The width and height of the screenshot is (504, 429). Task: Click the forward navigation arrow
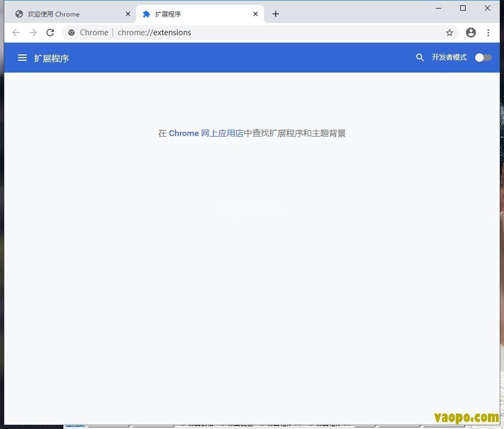coord(33,32)
